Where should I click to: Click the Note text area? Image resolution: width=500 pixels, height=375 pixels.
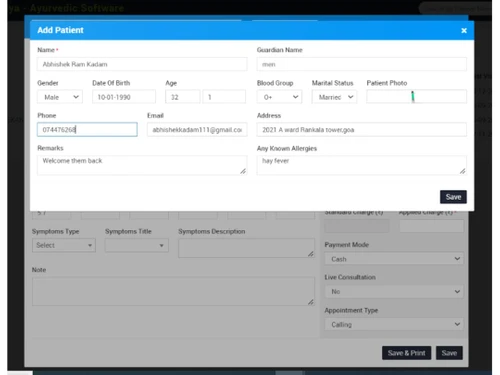(x=173, y=291)
